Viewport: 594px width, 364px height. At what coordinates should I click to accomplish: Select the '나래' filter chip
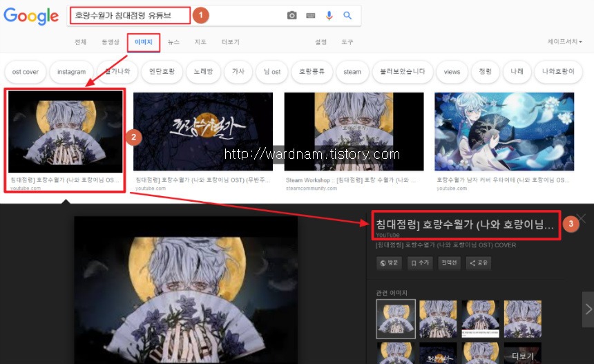click(517, 72)
